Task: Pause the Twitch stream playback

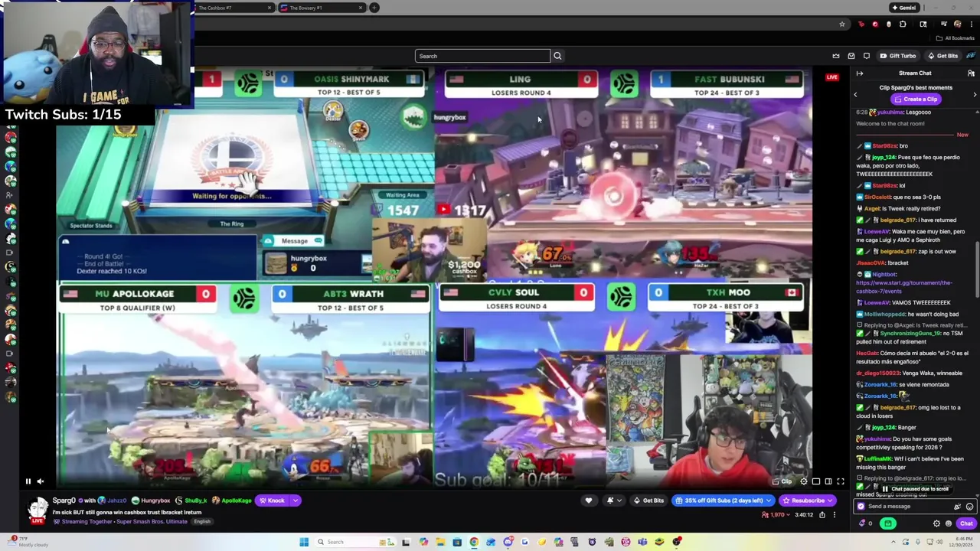Action: (28, 481)
